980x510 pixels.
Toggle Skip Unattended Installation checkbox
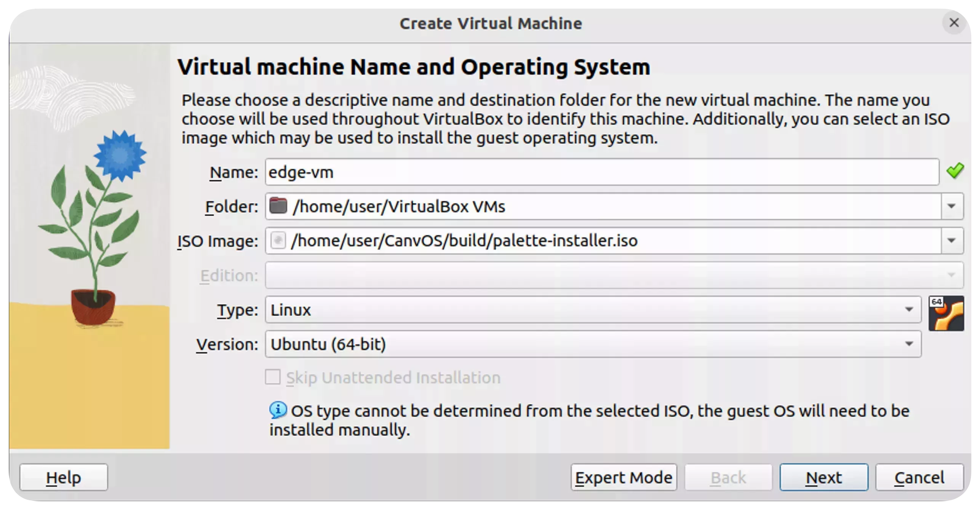(x=273, y=377)
